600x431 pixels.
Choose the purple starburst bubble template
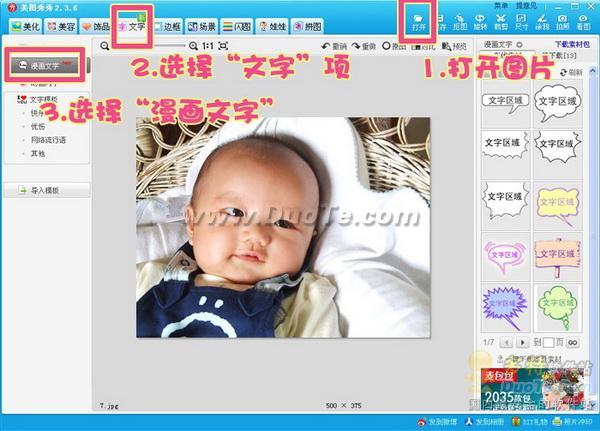505,308
